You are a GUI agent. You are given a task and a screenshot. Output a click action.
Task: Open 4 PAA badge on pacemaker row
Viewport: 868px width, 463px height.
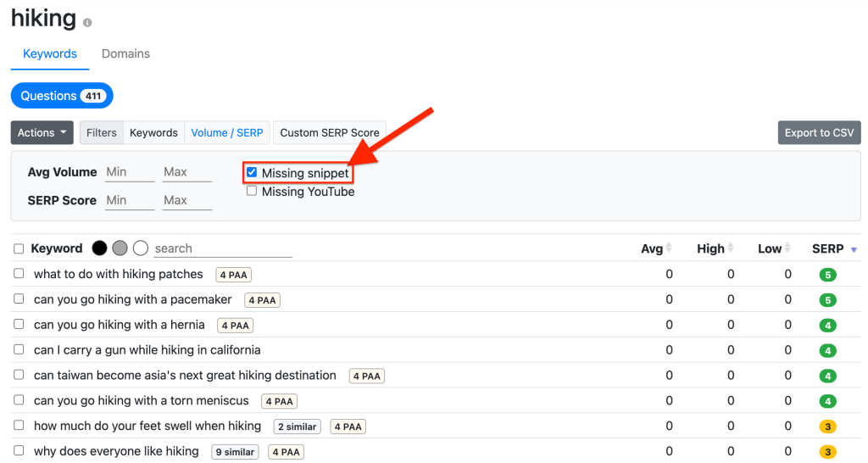click(263, 300)
